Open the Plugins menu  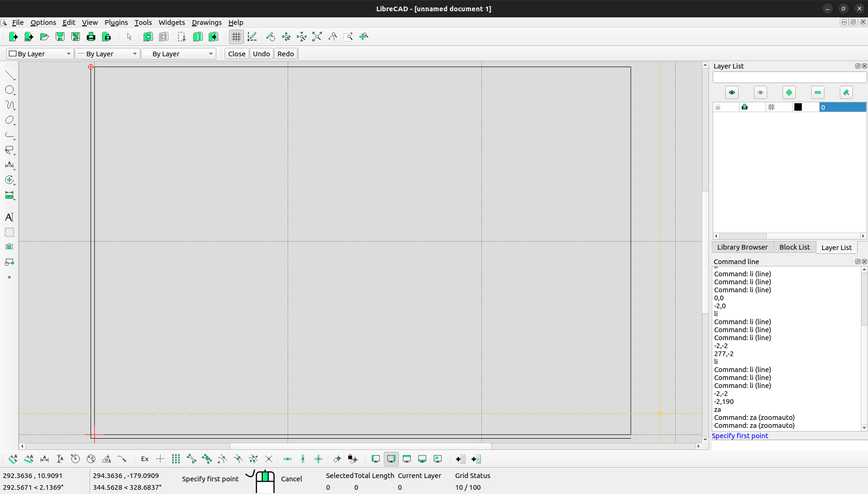116,23
